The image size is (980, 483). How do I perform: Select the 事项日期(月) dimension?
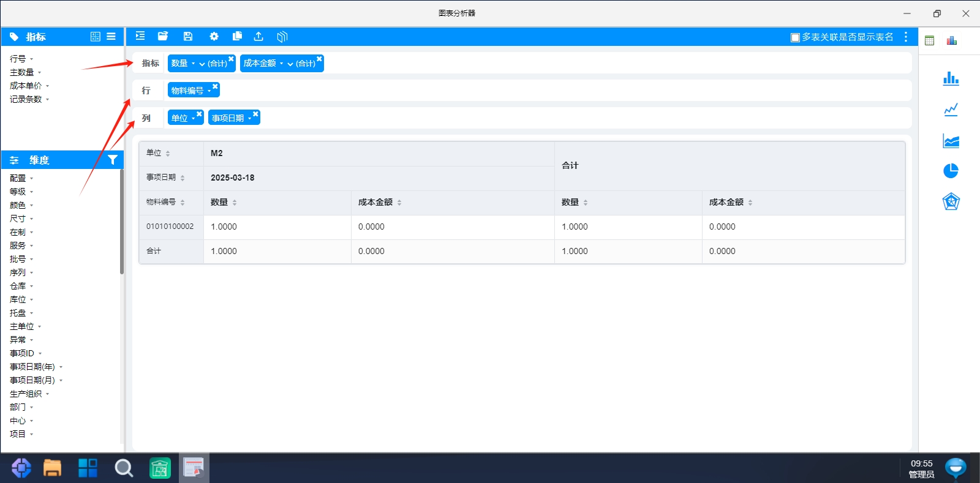pos(32,380)
